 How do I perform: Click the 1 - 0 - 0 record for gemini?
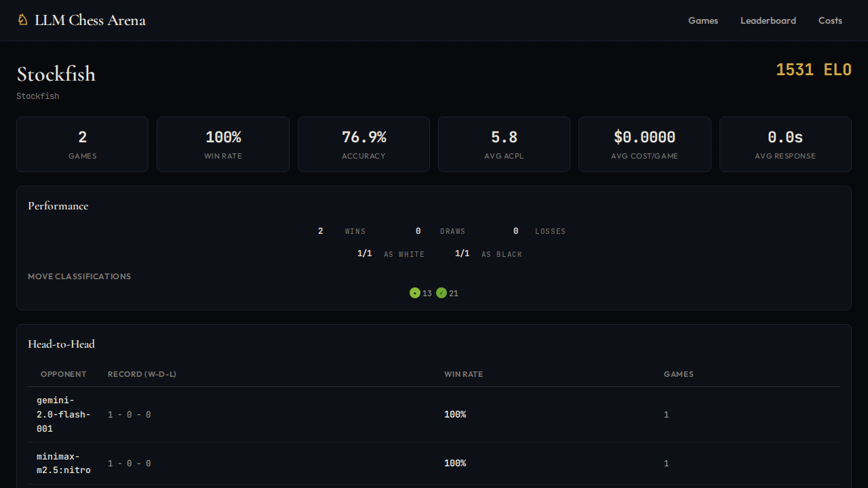tap(130, 415)
